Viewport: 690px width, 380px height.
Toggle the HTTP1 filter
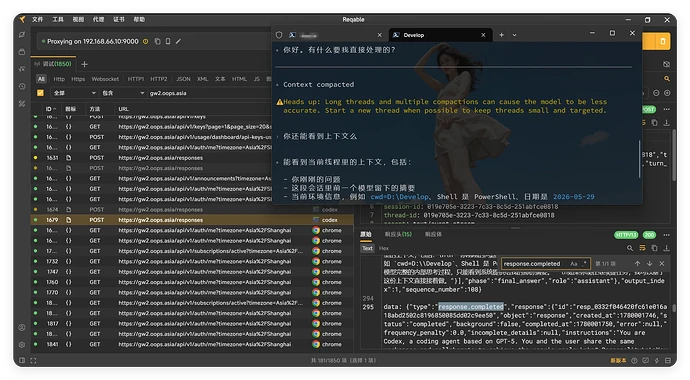pos(136,79)
